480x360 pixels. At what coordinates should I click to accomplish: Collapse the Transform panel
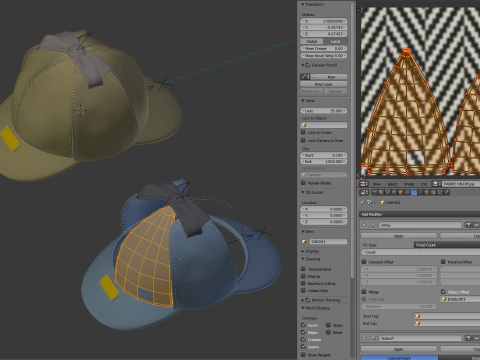coord(303,4)
